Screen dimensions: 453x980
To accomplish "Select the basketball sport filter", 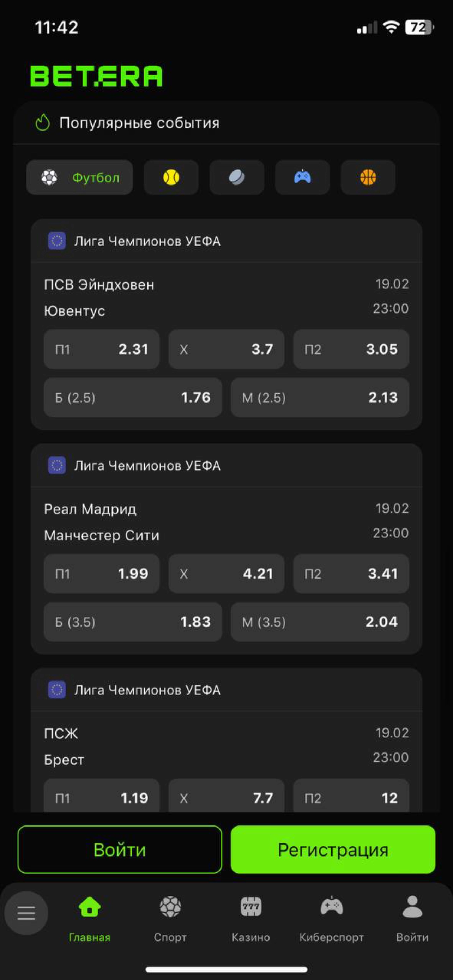I will point(368,177).
